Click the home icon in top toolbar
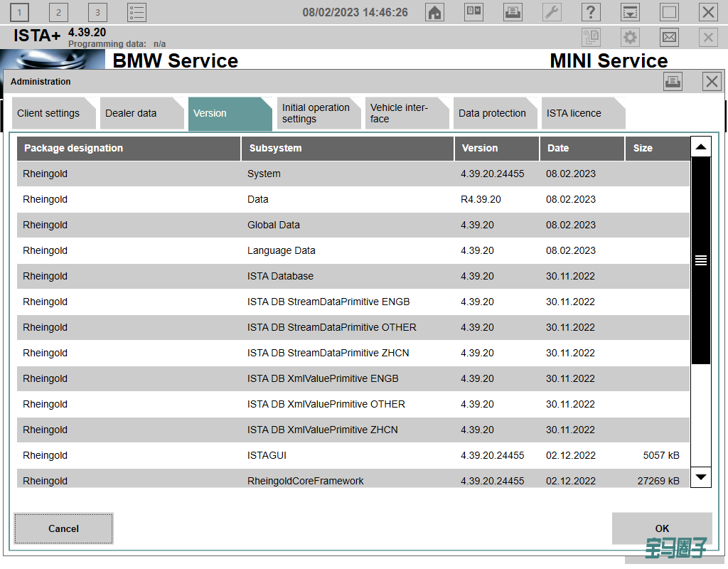 tap(435, 12)
